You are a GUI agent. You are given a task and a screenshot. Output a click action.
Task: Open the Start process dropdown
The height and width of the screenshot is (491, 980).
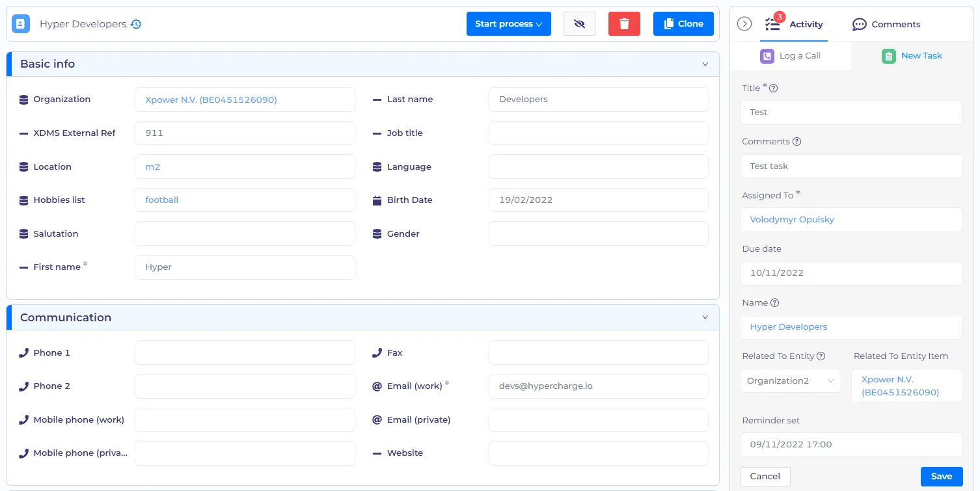(509, 24)
